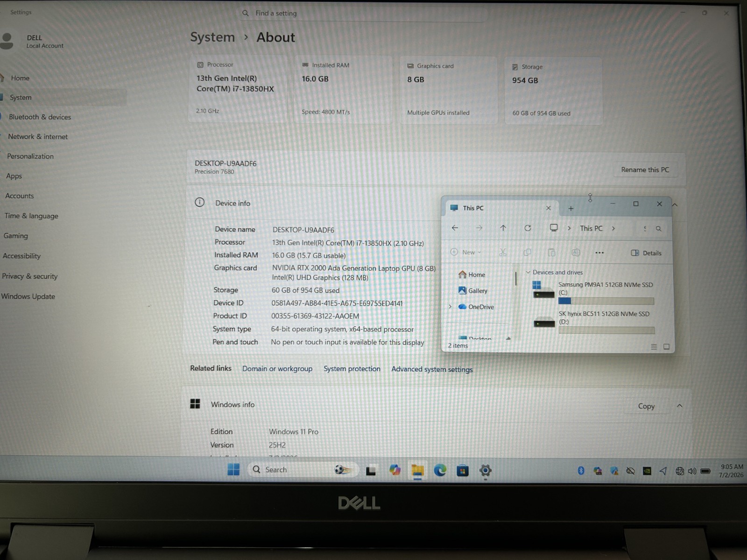Click the Storage 954 GB card

tap(554, 91)
